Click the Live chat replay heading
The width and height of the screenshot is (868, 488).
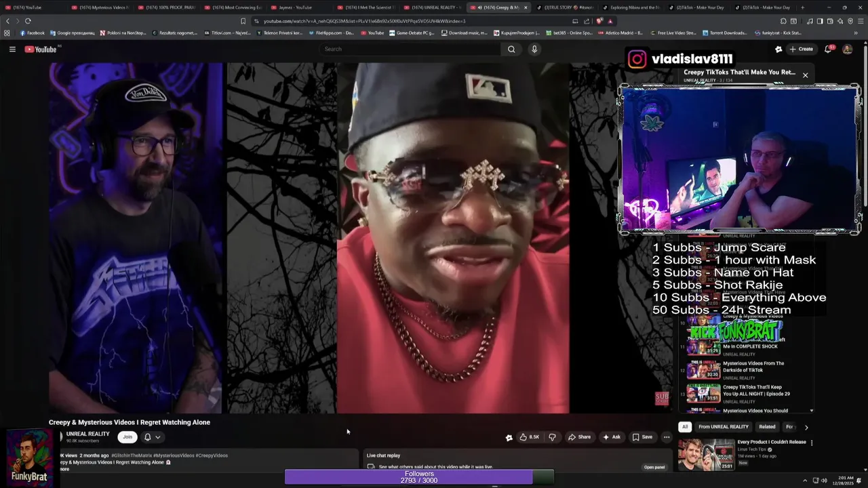[x=383, y=455]
